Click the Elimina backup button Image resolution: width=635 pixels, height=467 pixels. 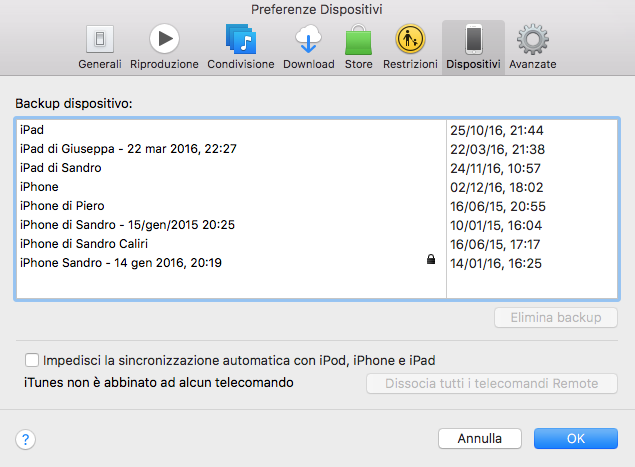[556, 318]
